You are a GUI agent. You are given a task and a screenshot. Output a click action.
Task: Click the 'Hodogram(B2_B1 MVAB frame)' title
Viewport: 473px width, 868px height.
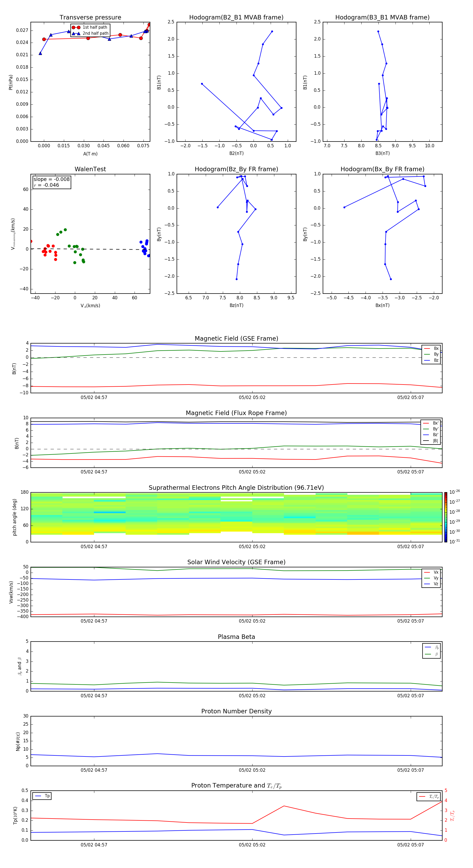tap(236, 18)
